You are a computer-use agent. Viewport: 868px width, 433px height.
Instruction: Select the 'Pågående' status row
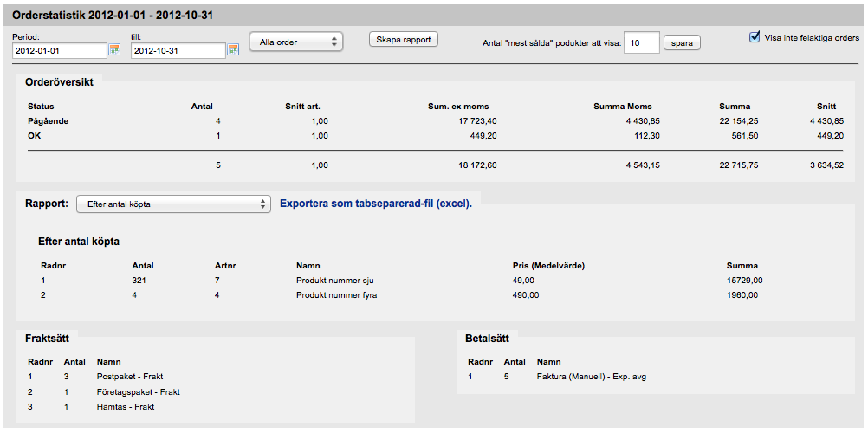(436, 120)
